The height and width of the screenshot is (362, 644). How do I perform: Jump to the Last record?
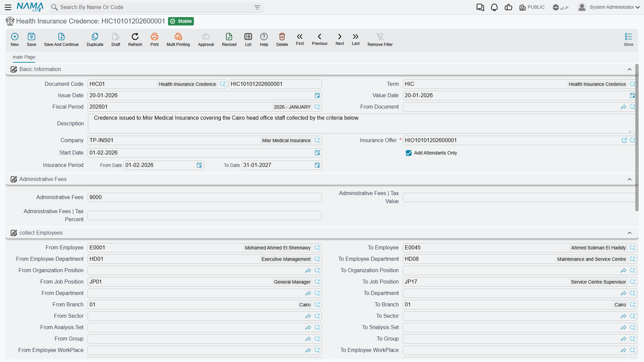pos(356,39)
